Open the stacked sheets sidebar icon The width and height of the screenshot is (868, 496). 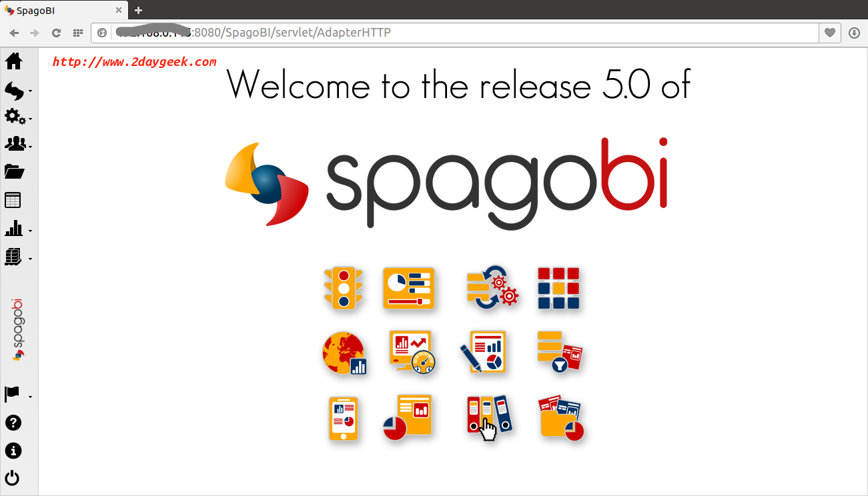point(13,256)
